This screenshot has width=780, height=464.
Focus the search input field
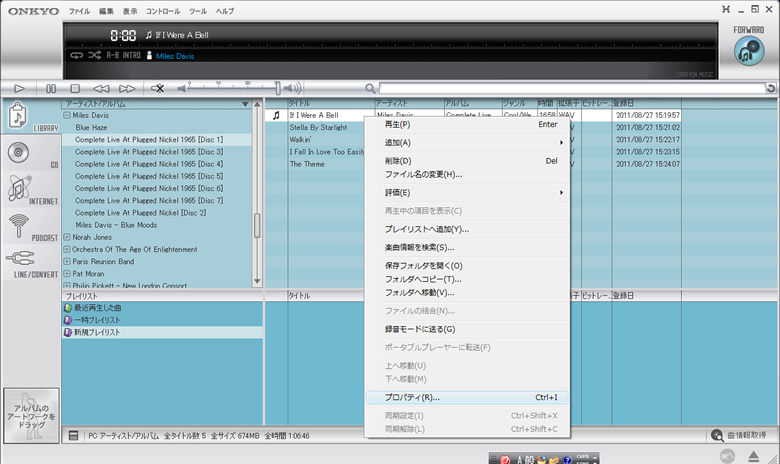572,89
